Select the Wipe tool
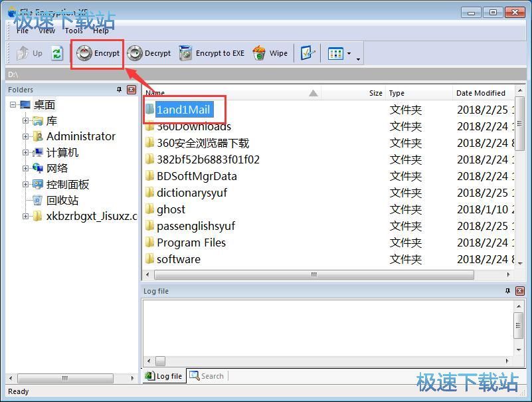Viewport: 532px width, 402px height. (x=270, y=53)
